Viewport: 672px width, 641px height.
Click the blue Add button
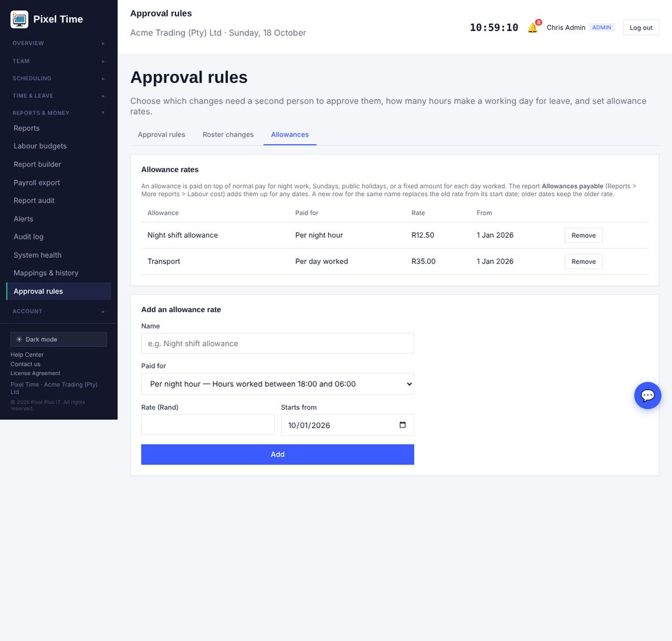point(277,454)
